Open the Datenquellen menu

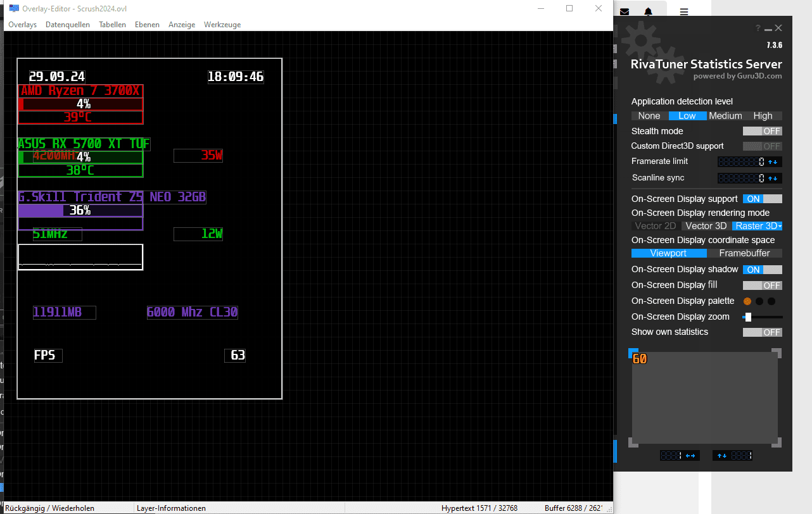point(68,25)
